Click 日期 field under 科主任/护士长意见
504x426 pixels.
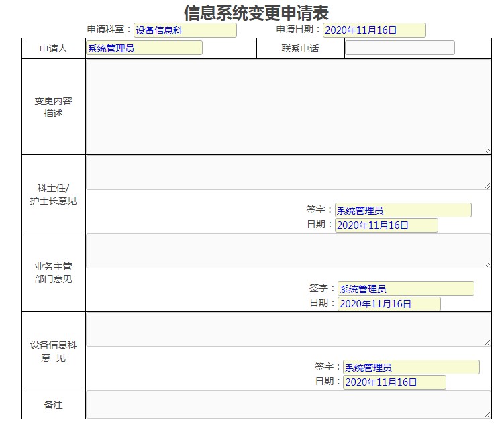pos(386,225)
